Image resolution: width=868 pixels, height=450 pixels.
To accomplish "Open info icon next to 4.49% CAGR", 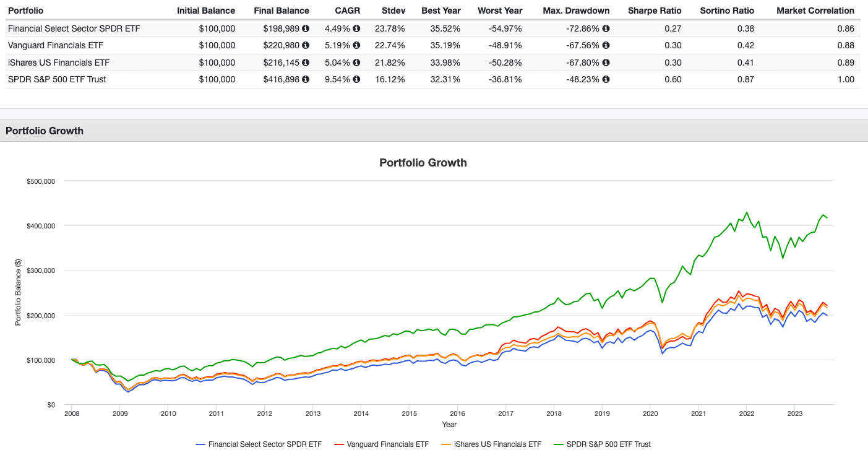I will tap(356, 28).
